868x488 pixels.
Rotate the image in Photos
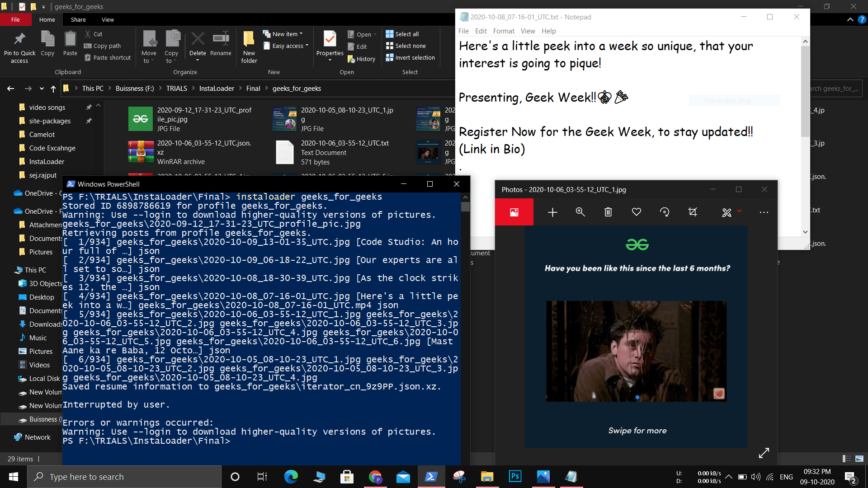(x=665, y=212)
